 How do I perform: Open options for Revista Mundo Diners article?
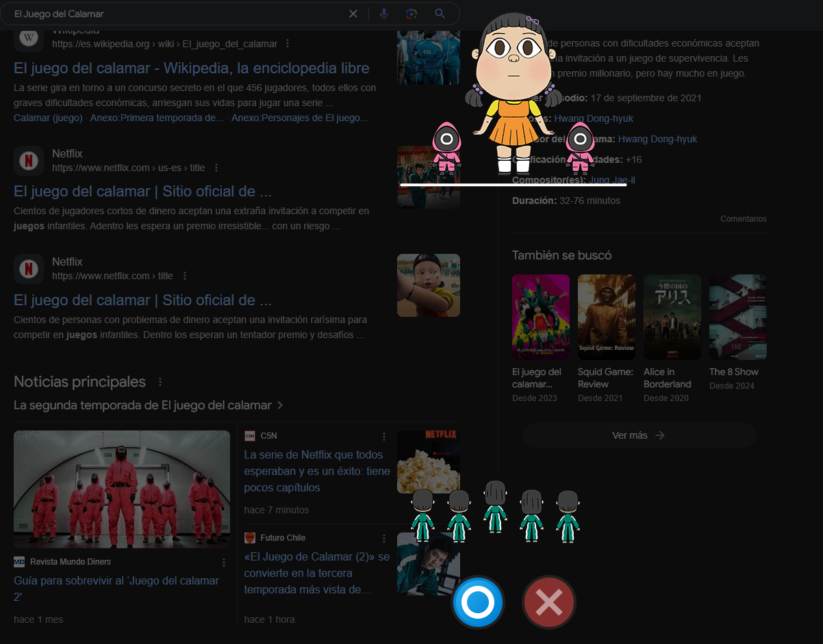pos(224,563)
